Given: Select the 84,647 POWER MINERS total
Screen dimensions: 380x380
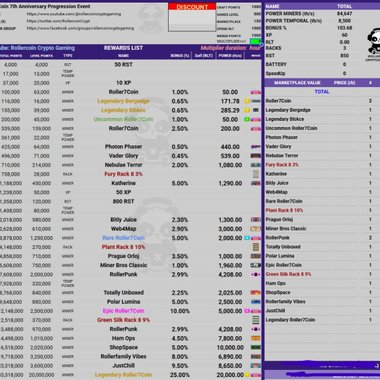Looking at the screenshot, I should click(x=345, y=14).
